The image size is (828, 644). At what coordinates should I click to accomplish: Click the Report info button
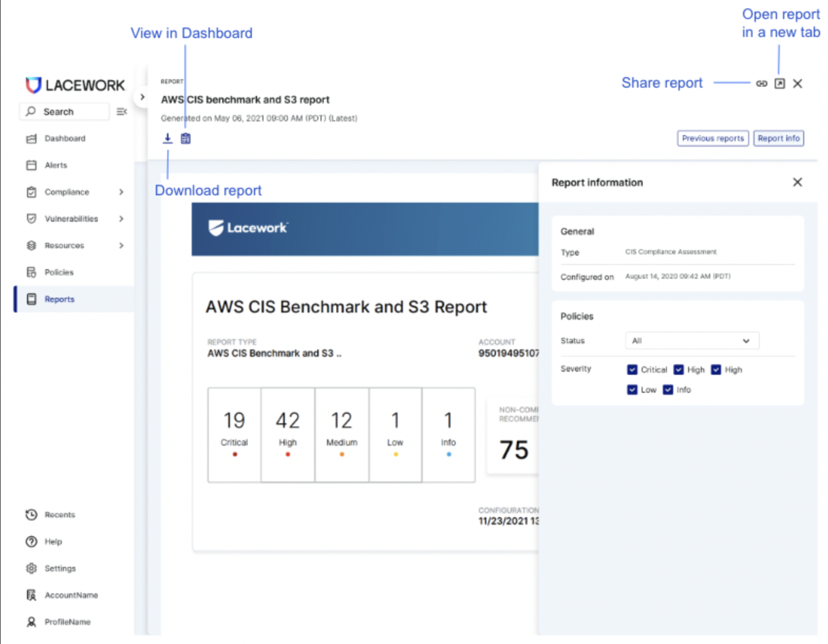point(779,138)
